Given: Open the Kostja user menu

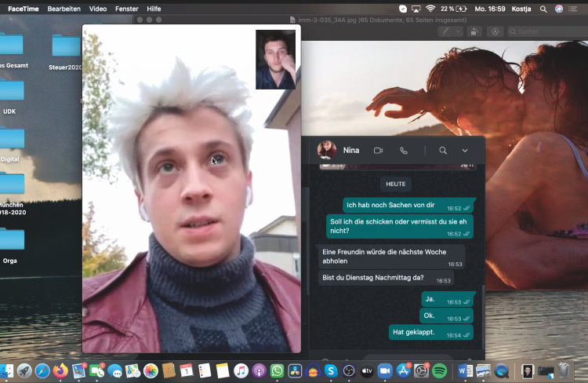Looking at the screenshot, I should 521,9.
